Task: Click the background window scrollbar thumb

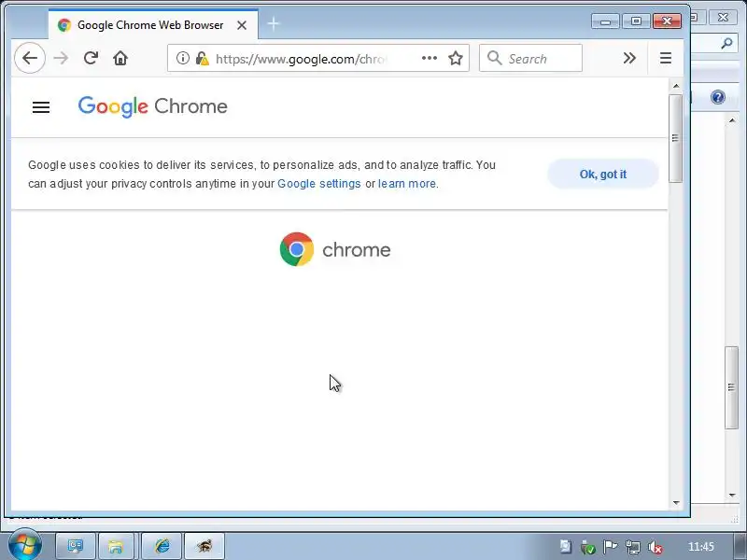Action: pyautogui.click(x=731, y=387)
